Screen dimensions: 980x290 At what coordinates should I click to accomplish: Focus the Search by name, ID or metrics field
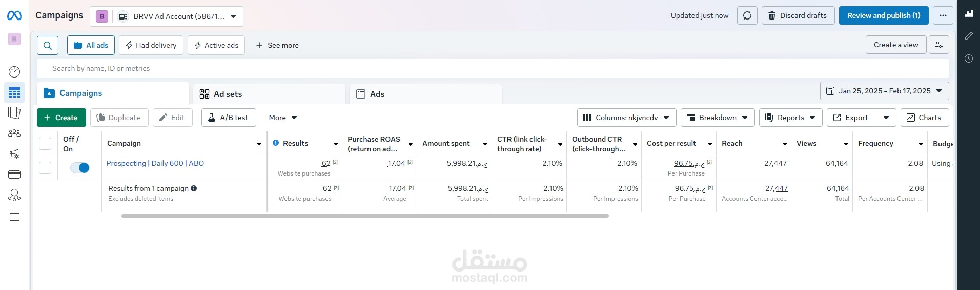[493, 68]
